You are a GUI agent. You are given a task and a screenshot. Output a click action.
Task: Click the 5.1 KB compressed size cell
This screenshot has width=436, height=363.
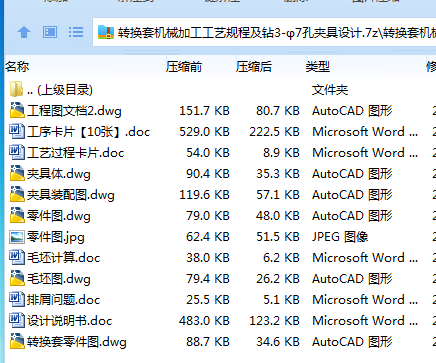(281, 300)
